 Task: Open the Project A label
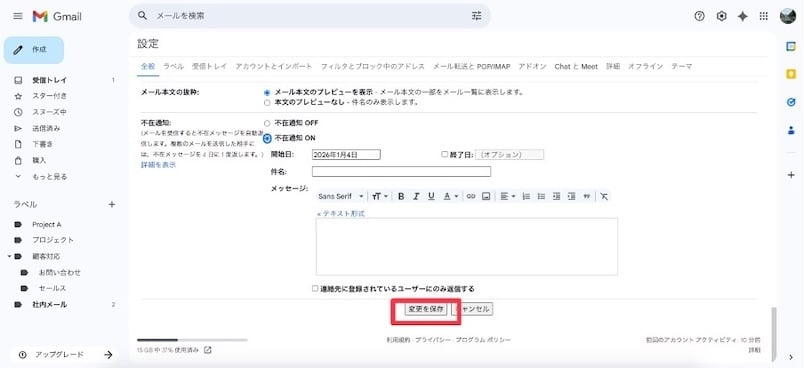coord(46,224)
